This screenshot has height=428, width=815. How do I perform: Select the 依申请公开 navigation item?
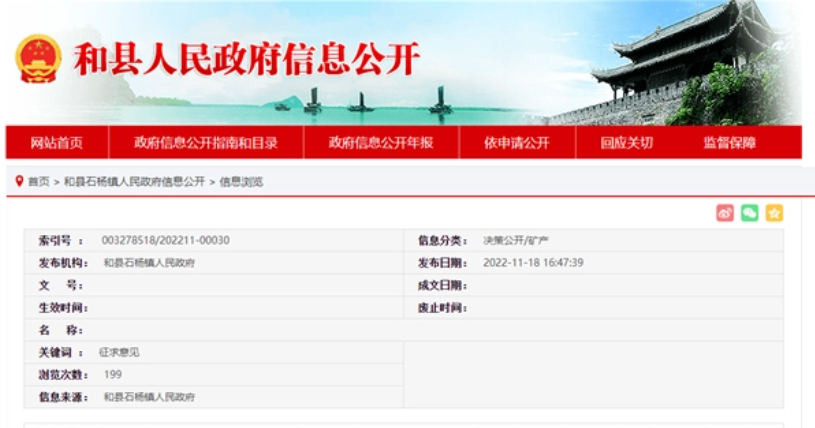click(x=517, y=143)
